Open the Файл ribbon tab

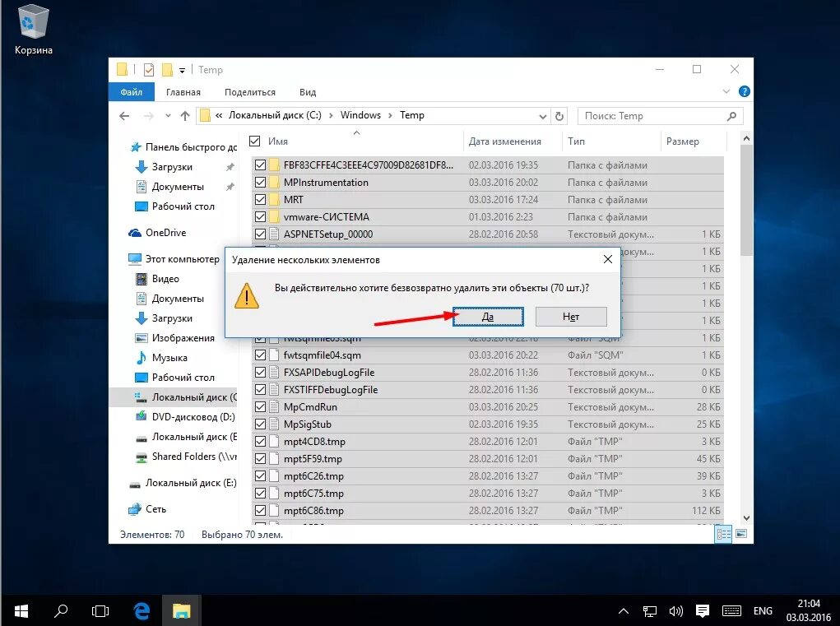pos(132,92)
